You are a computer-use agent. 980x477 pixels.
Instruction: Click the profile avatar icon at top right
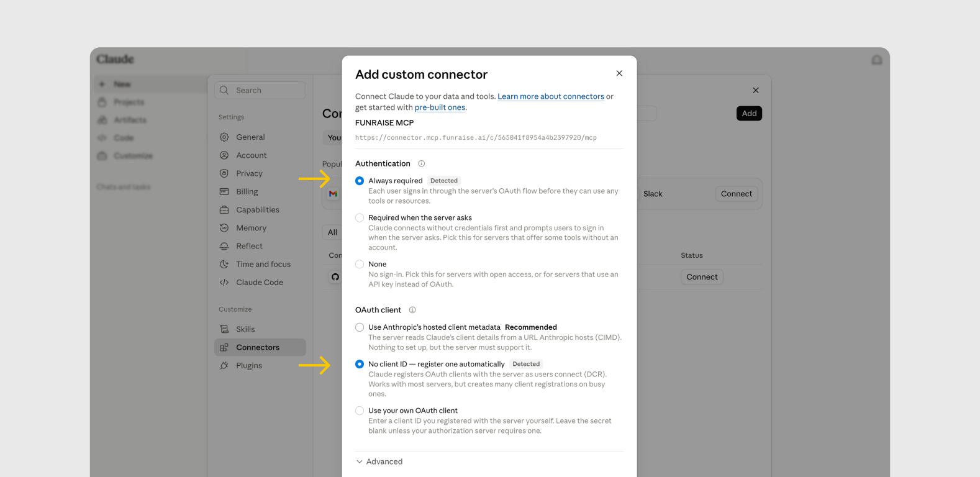877,60
